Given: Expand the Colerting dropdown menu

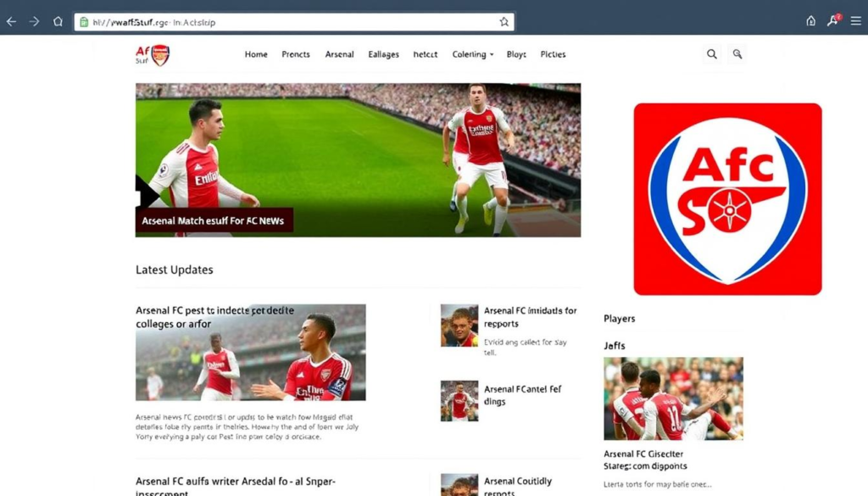Looking at the screenshot, I should [x=473, y=54].
